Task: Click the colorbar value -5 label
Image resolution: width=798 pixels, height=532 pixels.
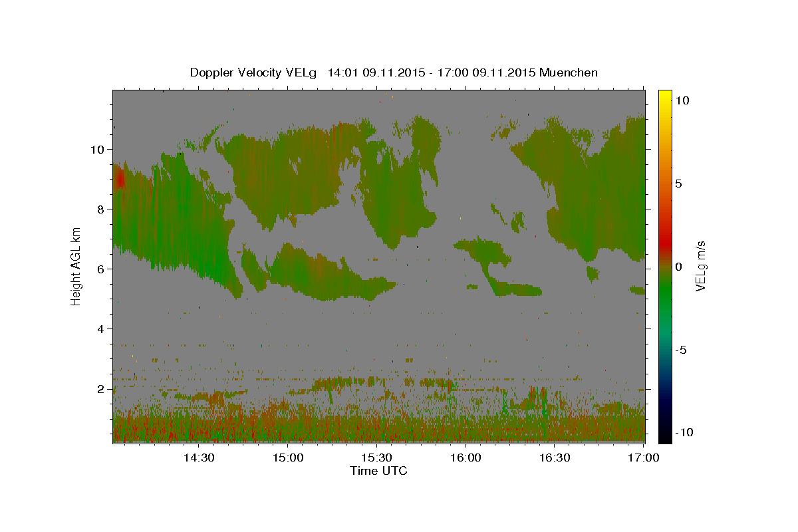Action: pos(681,350)
